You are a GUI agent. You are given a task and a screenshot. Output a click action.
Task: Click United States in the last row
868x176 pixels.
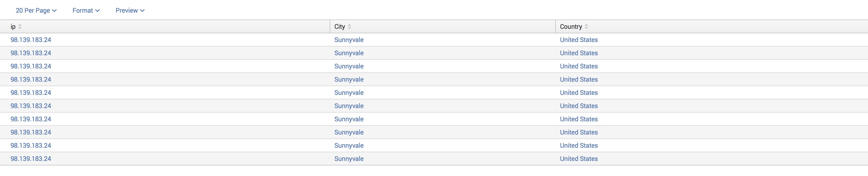(x=578, y=159)
